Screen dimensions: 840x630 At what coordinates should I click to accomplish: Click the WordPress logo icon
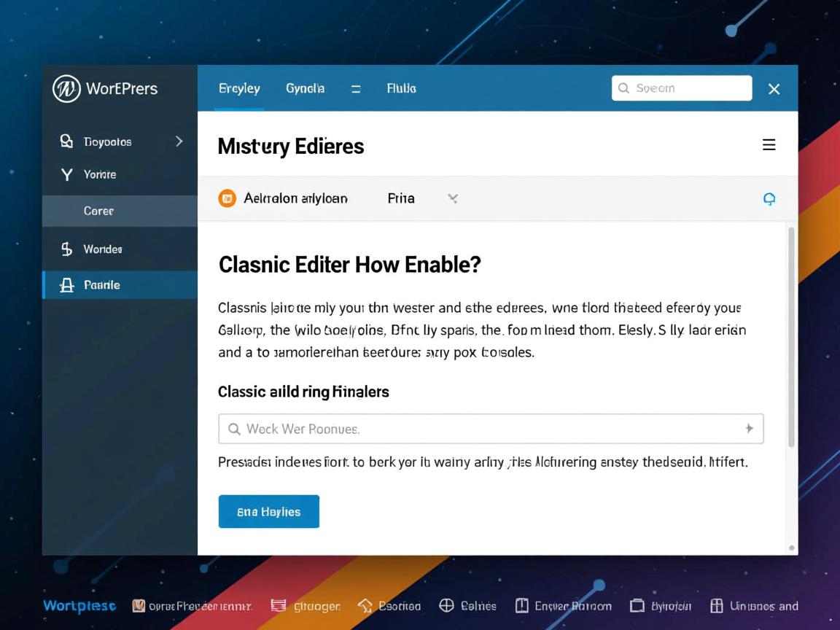pos(66,89)
